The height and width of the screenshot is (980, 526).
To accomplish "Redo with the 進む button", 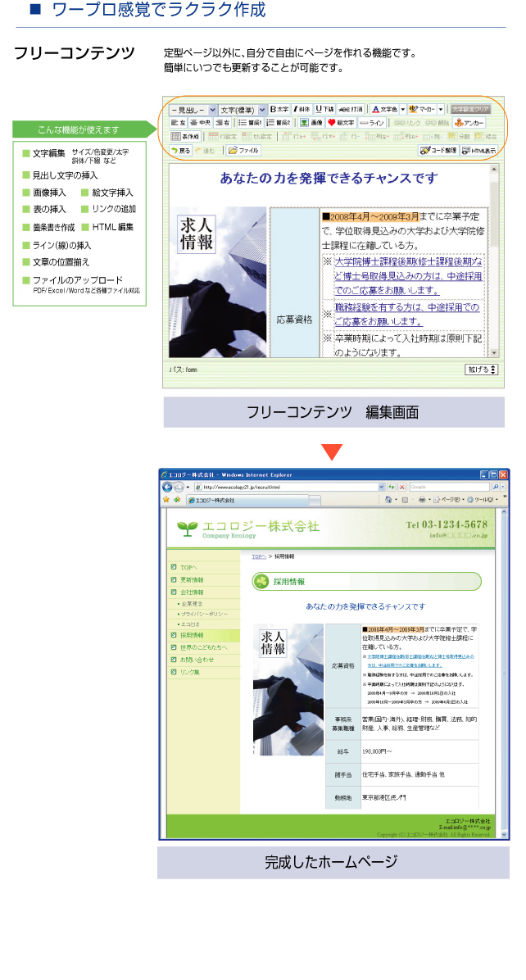I will (x=205, y=150).
